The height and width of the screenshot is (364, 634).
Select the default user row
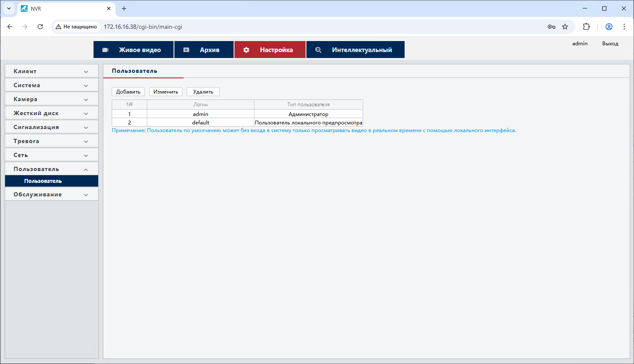(x=237, y=122)
